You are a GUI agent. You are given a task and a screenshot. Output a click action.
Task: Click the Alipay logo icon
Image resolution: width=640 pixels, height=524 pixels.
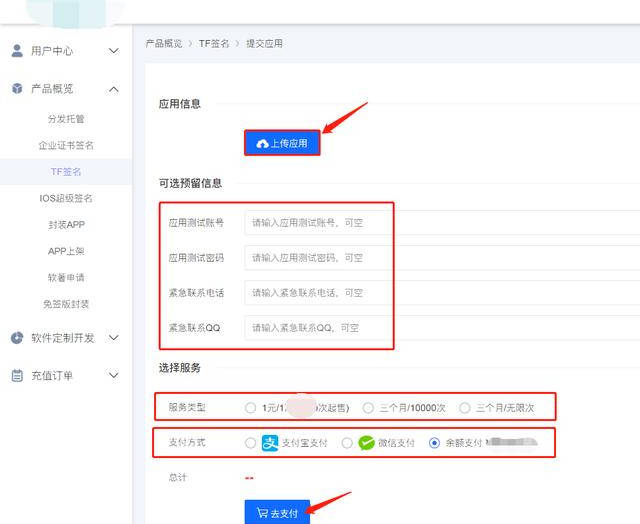271,443
